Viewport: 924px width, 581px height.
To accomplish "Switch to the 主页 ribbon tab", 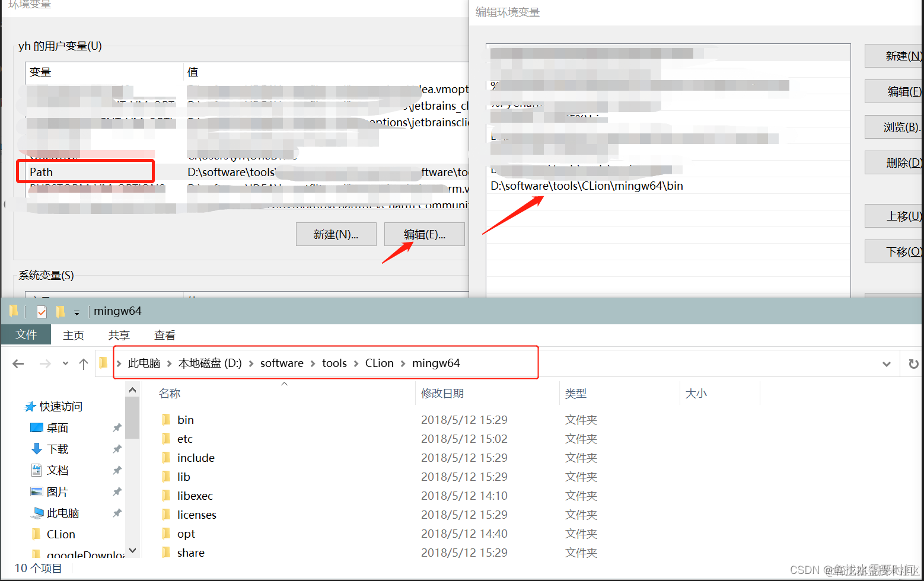I will coord(74,335).
